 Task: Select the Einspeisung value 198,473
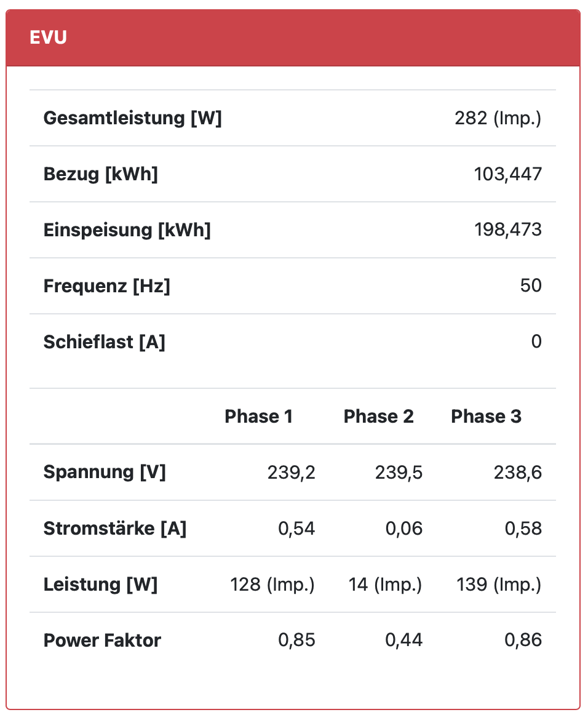507,230
